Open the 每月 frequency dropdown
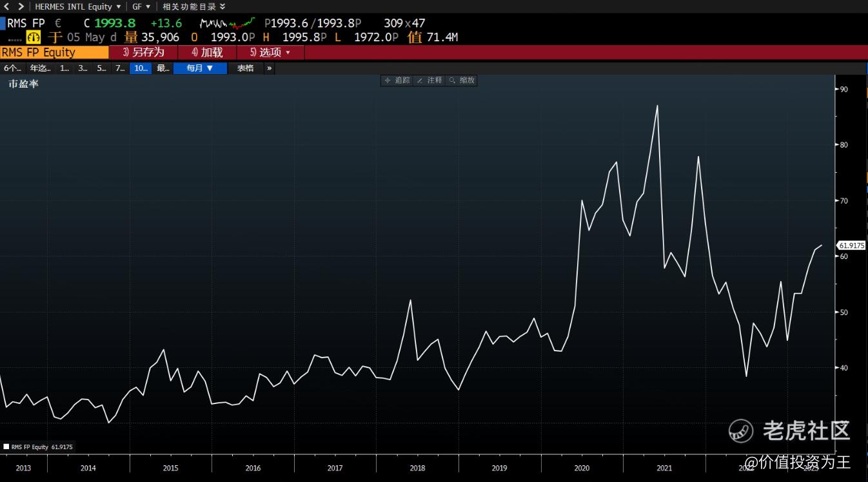The image size is (868, 482). point(200,68)
